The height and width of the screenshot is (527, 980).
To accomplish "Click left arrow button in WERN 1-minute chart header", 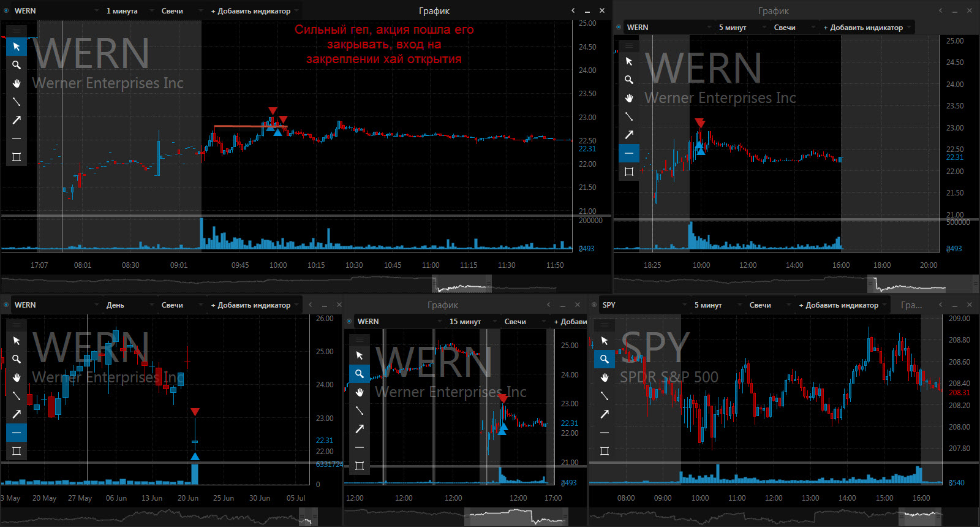I will tap(573, 11).
